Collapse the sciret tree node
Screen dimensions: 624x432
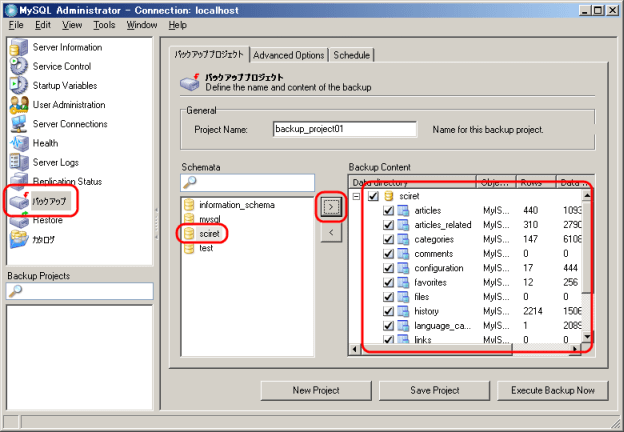(x=356, y=196)
